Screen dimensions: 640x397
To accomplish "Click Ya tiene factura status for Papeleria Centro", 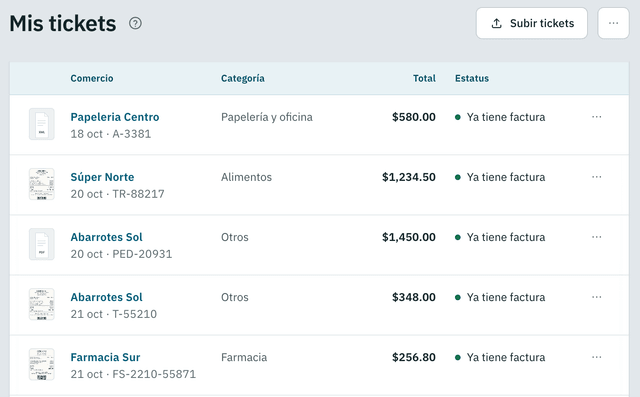I will click(x=500, y=117).
